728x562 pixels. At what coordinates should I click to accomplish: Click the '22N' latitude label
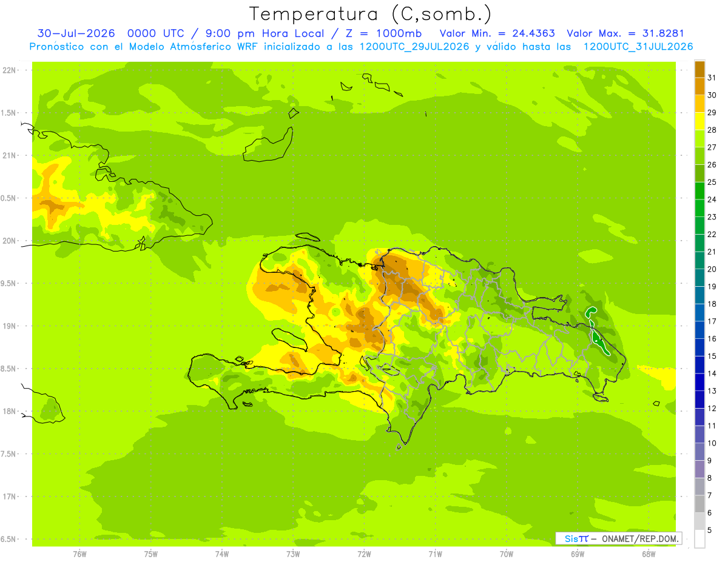point(10,70)
